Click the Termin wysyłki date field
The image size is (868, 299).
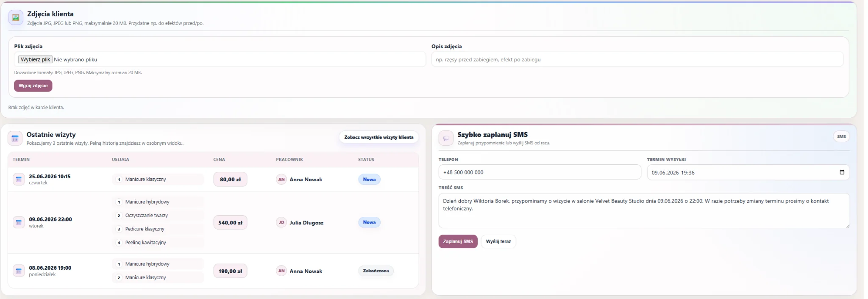pos(748,172)
